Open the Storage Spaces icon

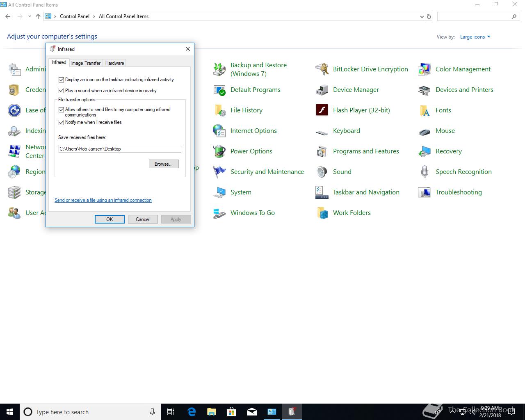point(14,192)
